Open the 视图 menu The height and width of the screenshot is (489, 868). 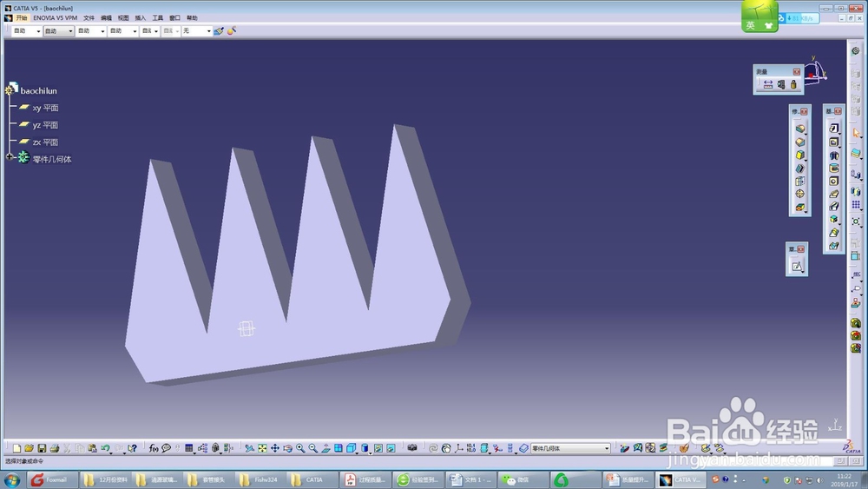pyautogui.click(x=123, y=17)
